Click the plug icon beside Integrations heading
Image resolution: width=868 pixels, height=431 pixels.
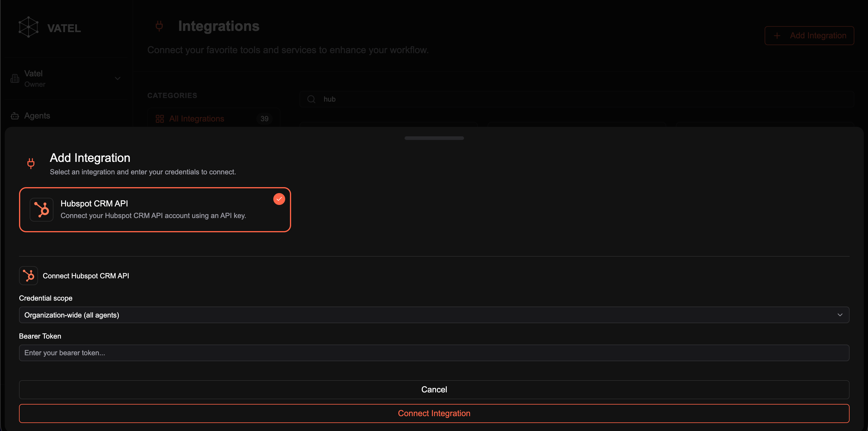tap(160, 26)
